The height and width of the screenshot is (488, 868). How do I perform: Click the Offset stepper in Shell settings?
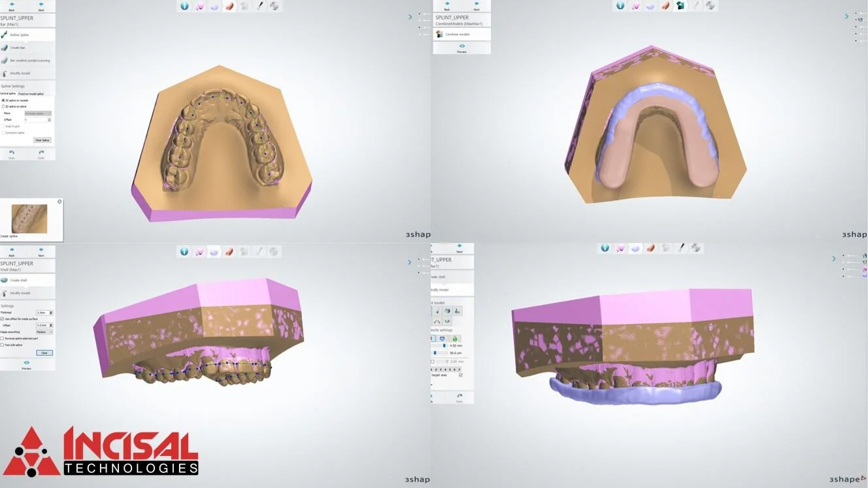(51, 325)
